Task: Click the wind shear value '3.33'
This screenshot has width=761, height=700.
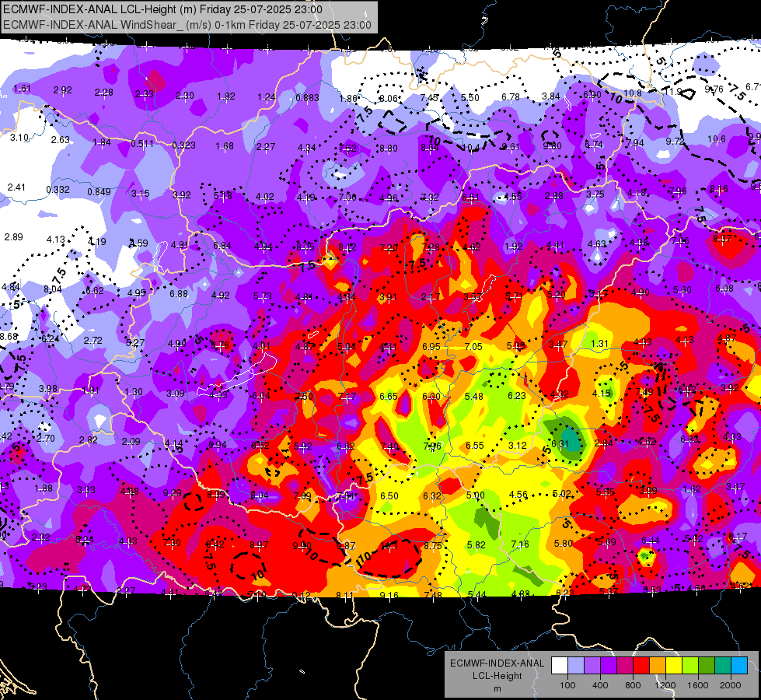Action: [x=86, y=490]
